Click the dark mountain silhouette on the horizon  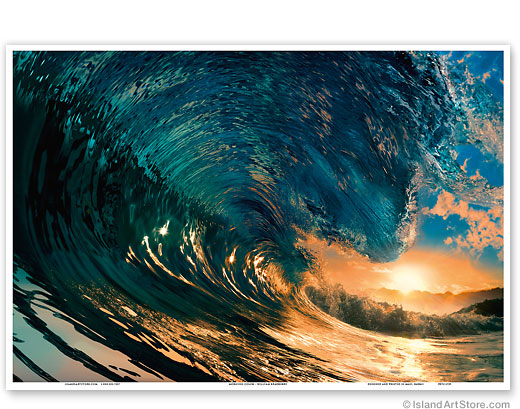[x=483, y=307]
